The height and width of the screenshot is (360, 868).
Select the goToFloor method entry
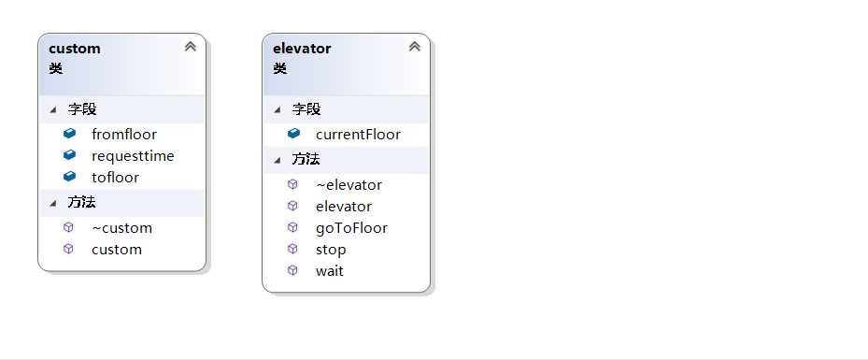point(346,227)
